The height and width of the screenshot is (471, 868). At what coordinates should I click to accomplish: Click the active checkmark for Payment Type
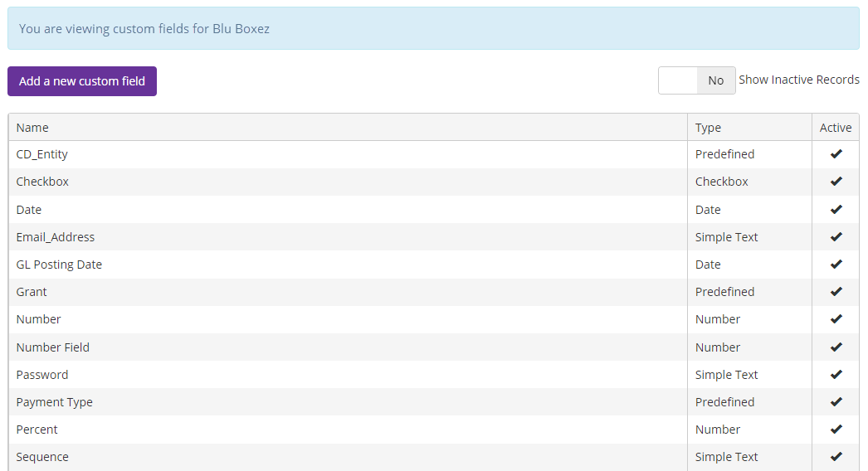[836, 402]
